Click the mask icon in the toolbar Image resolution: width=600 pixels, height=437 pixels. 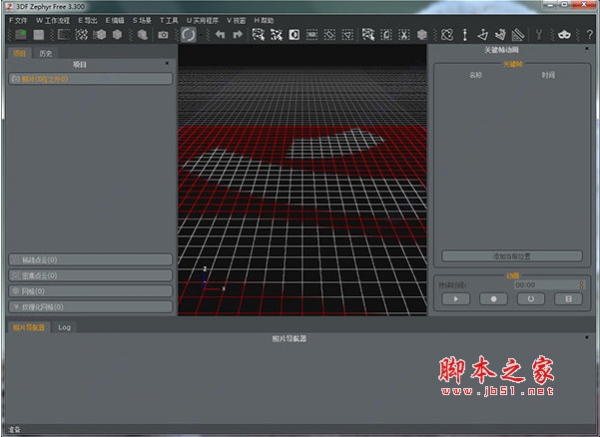[x=563, y=34]
